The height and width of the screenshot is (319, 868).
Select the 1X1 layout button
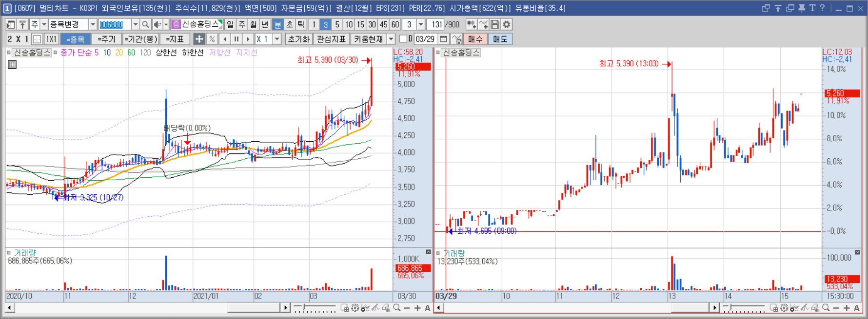(51, 39)
